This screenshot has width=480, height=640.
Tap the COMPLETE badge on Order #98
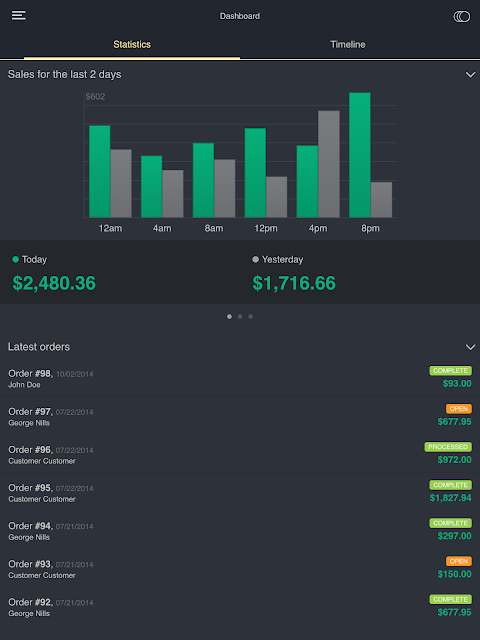pos(450,371)
